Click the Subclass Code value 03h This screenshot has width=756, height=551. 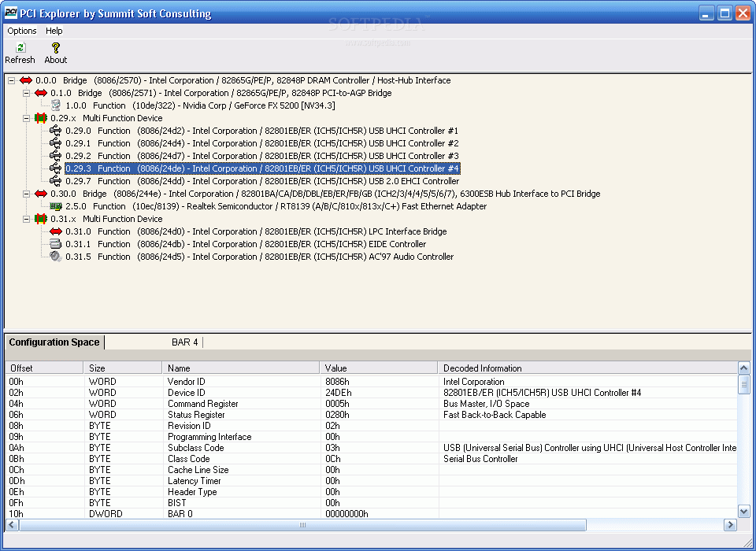click(x=332, y=448)
